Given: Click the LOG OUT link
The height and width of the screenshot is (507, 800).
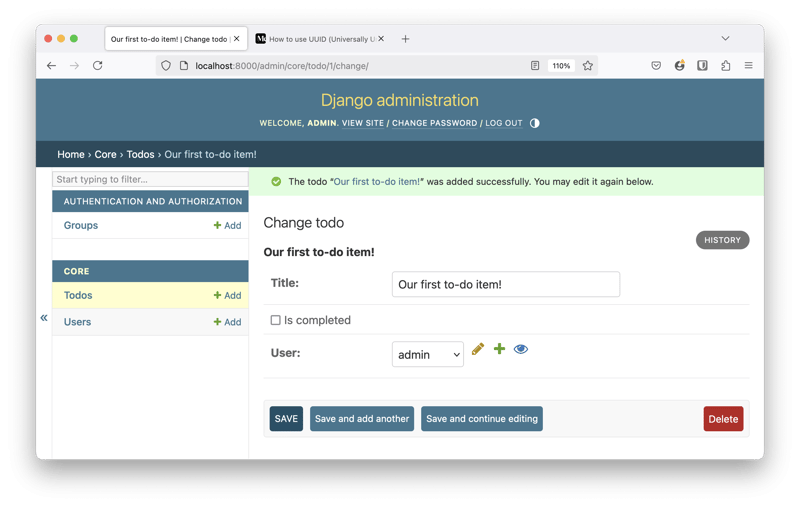Looking at the screenshot, I should point(504,123).
